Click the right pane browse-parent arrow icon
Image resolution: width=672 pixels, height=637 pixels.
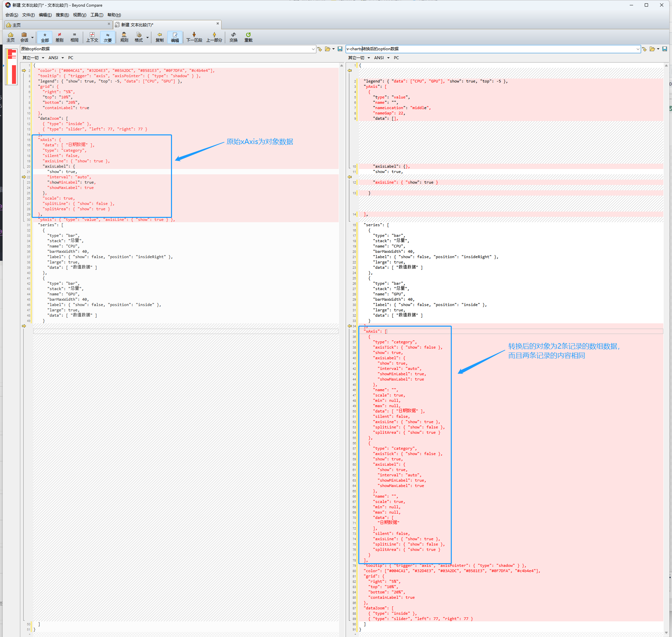pyautogui.click(x=644, y=49)
